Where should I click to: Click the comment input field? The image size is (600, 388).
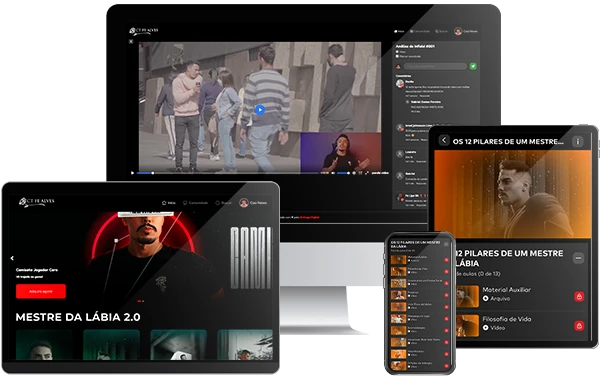pyautogui.click(x=435, y=66)
